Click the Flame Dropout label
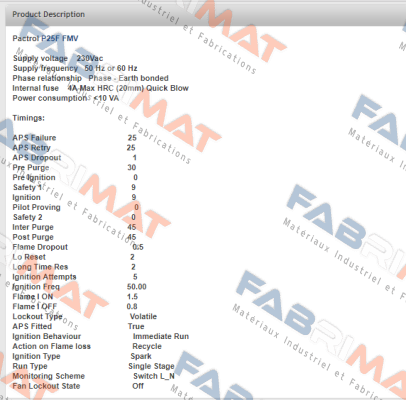Image resolution: width=406 pixels, height=400 pixels. pyautogui.click(x=40, y=247)
